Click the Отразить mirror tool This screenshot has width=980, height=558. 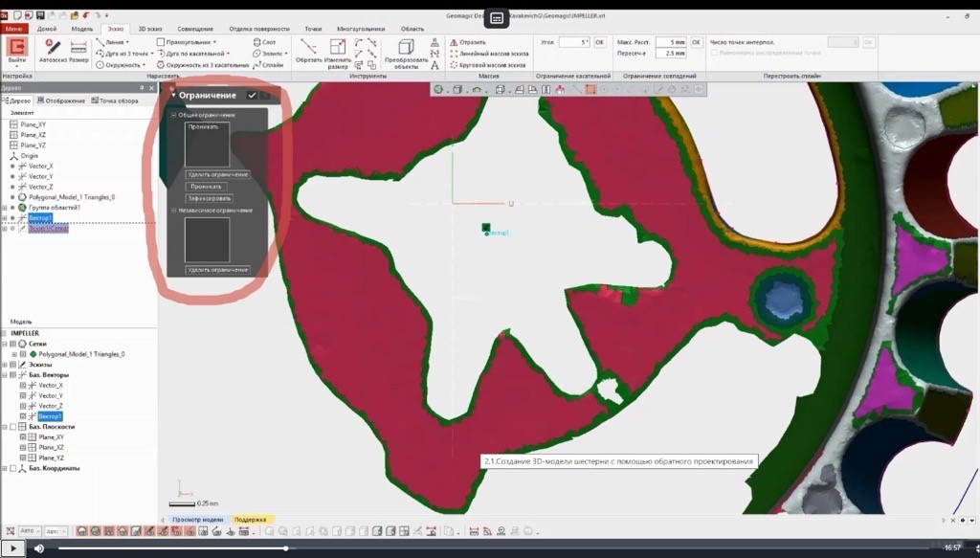pos(467,42)
